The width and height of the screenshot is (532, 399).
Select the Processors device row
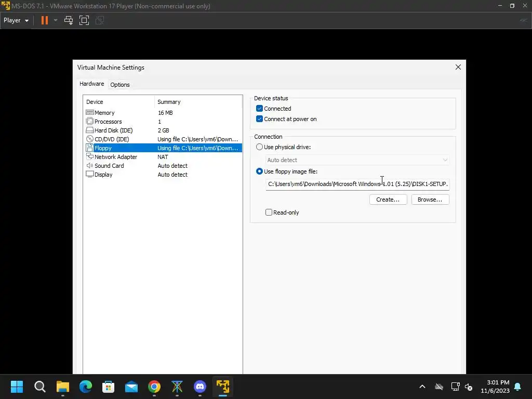pyautogui.click(x=163, y=122)
